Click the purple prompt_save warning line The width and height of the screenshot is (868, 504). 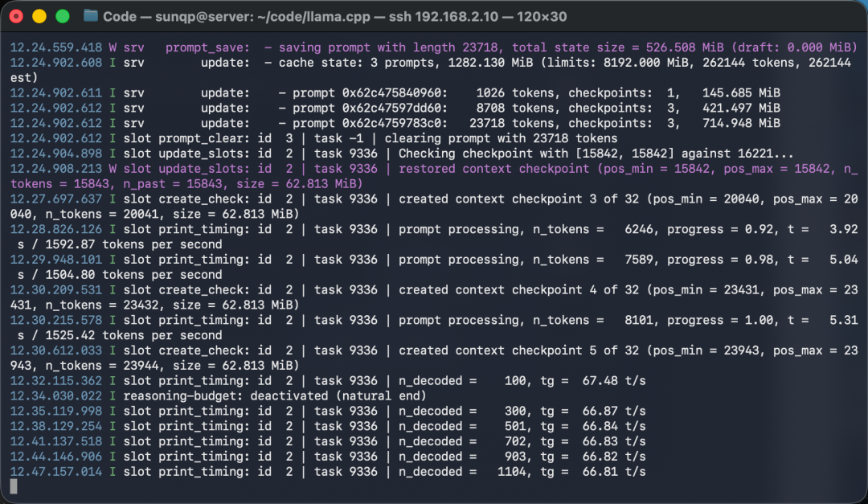click(x=434, y=47)
